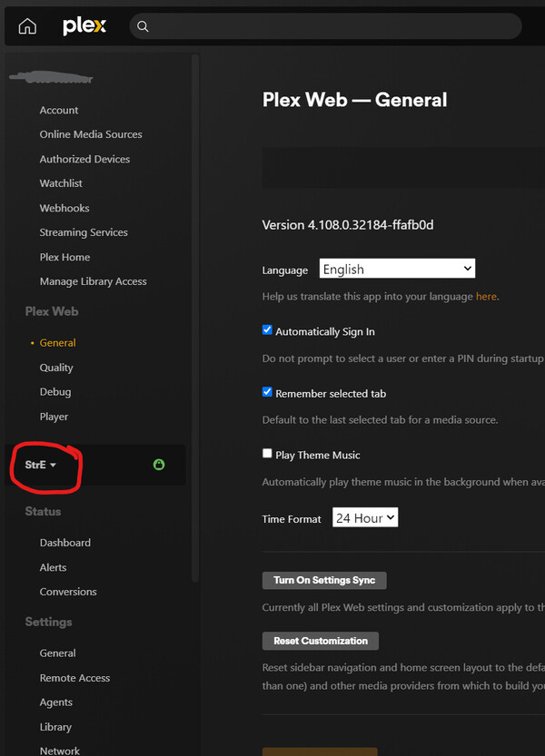Open Webhooks settings
545x756 pixels.
(x=64, y=209)
